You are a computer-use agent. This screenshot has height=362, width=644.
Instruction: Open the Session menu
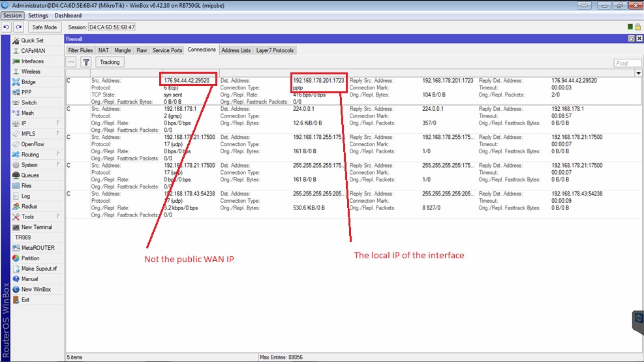[x=12, y=15]
